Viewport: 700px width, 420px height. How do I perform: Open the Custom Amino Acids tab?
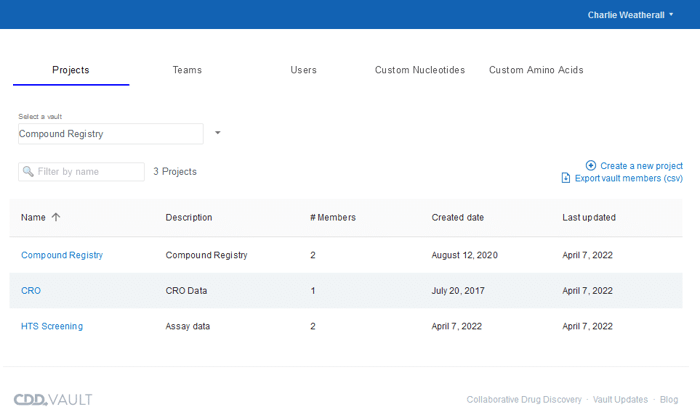(536, 70)
